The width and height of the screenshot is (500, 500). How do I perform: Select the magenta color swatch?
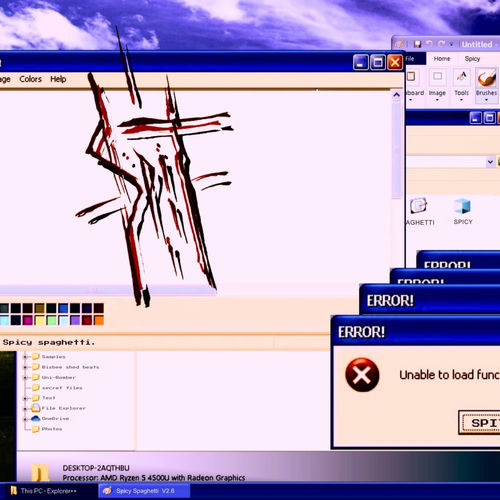(x=28, y=320)
